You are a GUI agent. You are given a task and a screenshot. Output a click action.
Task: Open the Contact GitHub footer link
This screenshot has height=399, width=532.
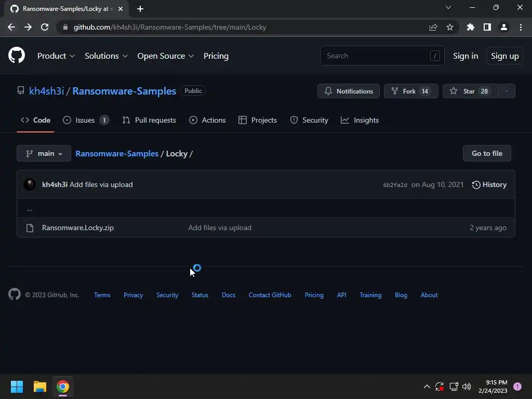pos(270,295)
